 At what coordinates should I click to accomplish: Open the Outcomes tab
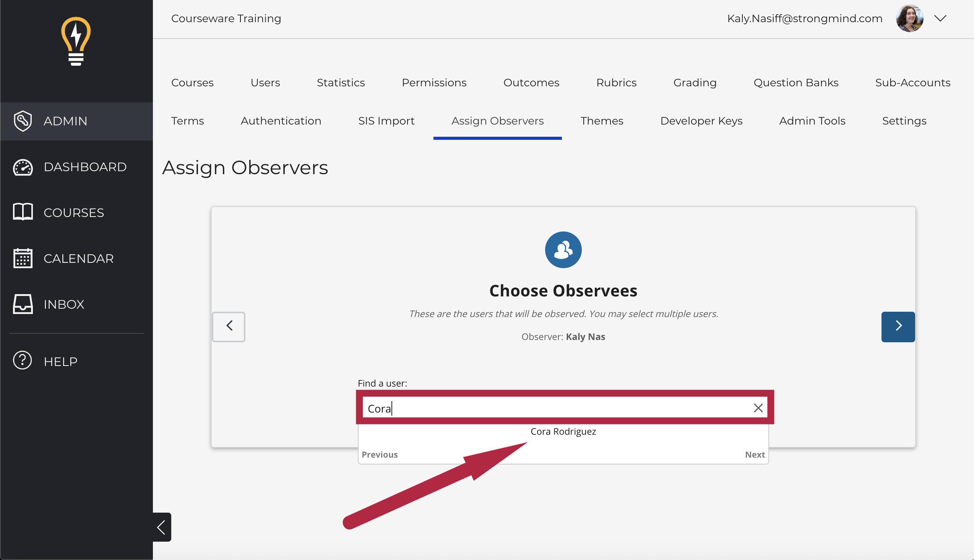pos(531,82)
